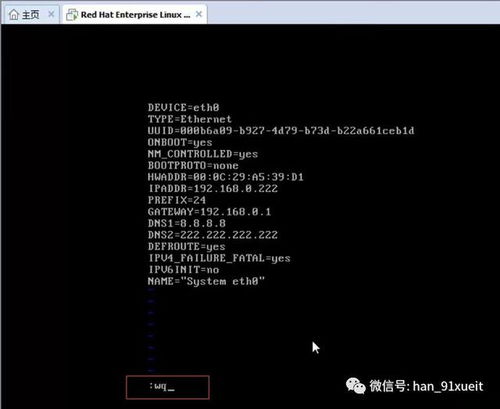Click the ONBOOT=yes line
Viewport: 500px width, 409px height.
(180, 142)
